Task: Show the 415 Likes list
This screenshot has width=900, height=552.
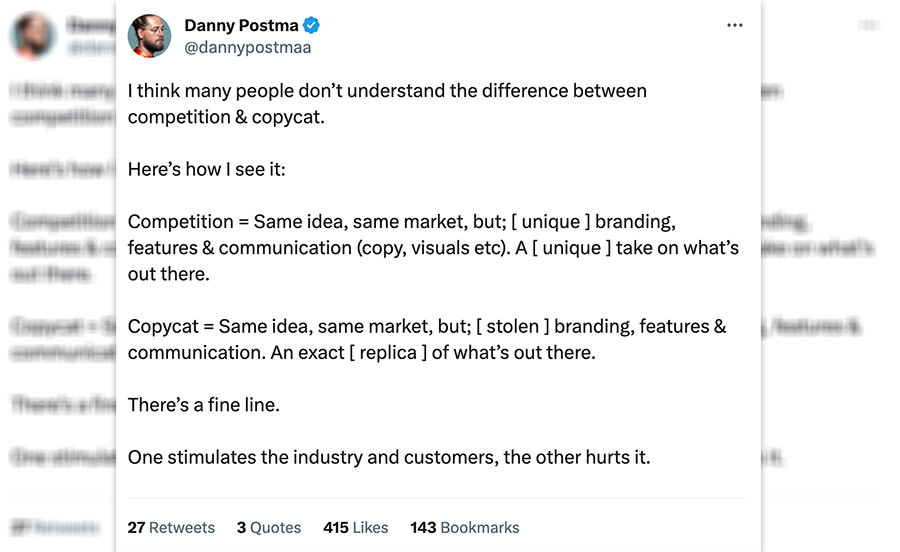Action: (x=355, y=527)
